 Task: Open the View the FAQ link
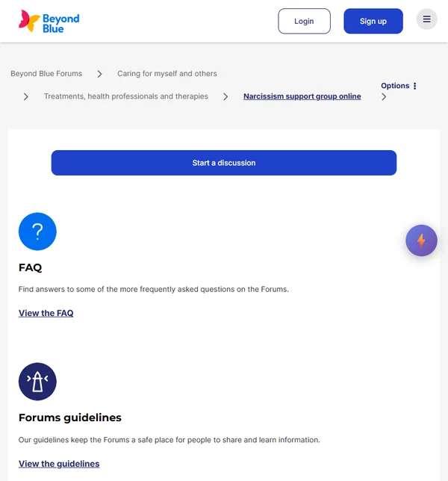(x=46, y=314)
